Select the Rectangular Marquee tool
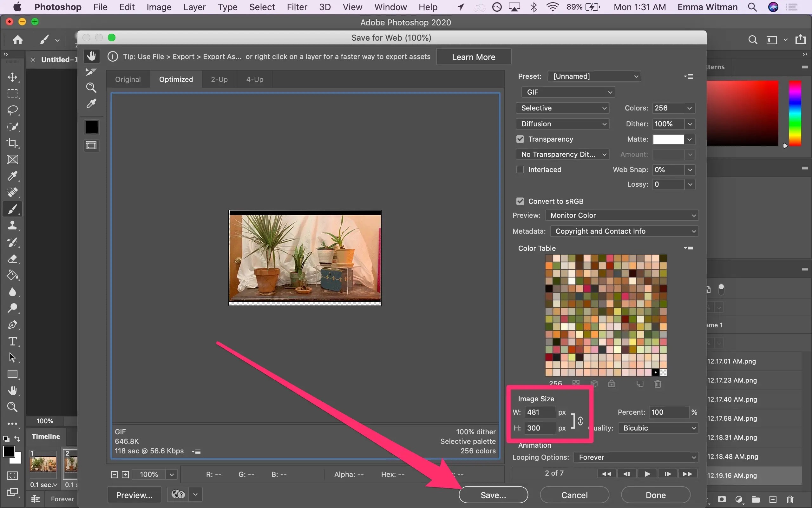This screenshot has width=812, height=508. (x=12, y=93)
